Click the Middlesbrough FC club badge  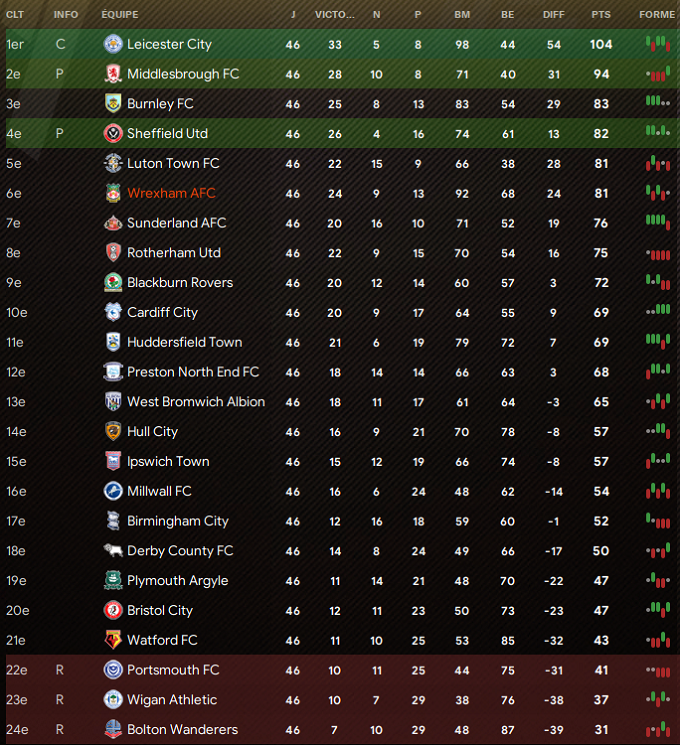tap(113, 74)
